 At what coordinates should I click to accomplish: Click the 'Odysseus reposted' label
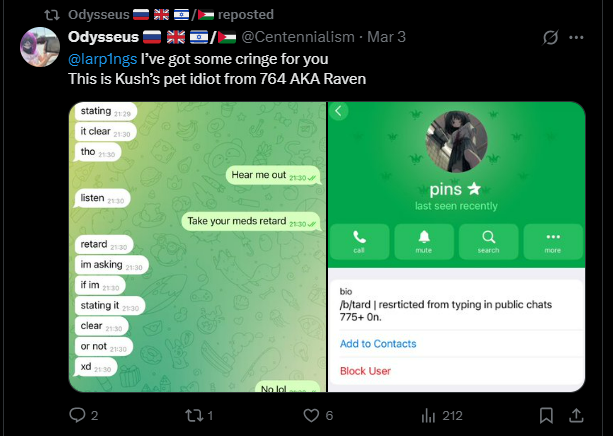click(171, 14)
